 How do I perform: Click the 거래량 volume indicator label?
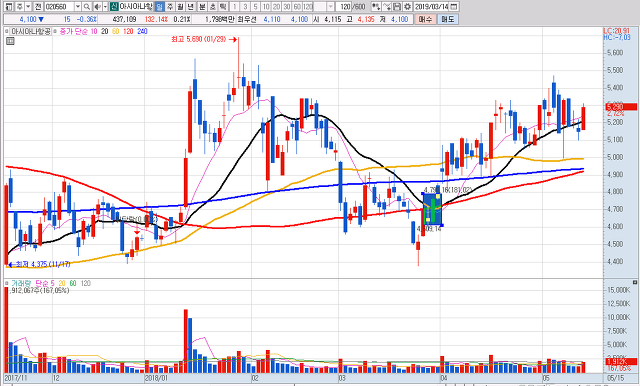click(x=21, y=283)
